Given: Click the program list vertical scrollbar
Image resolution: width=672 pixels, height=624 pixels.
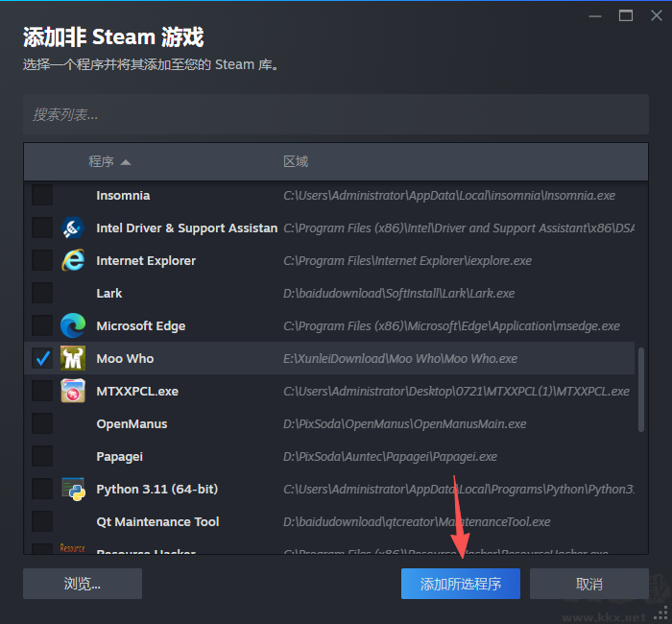Looking at the screenshot, I should [x=641, y=390].
